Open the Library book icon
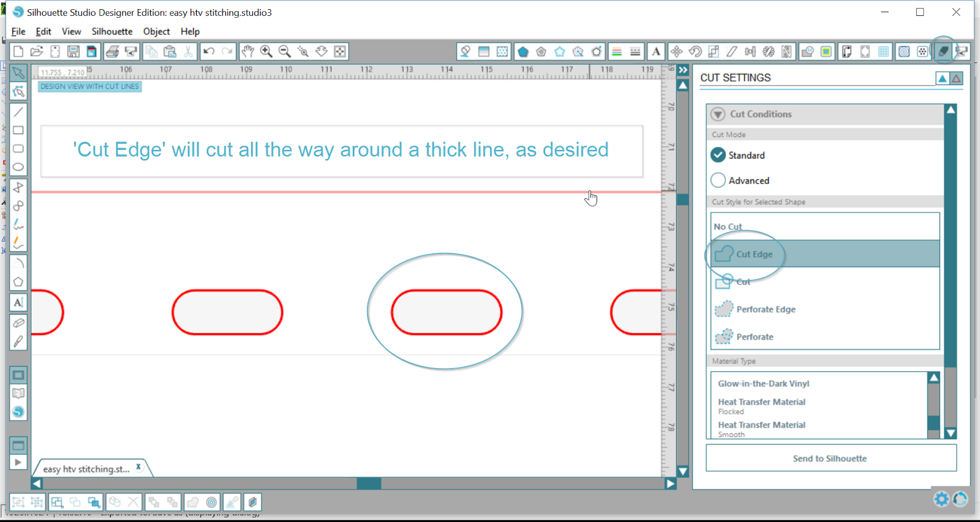The image size is (980, 522). 18,393
